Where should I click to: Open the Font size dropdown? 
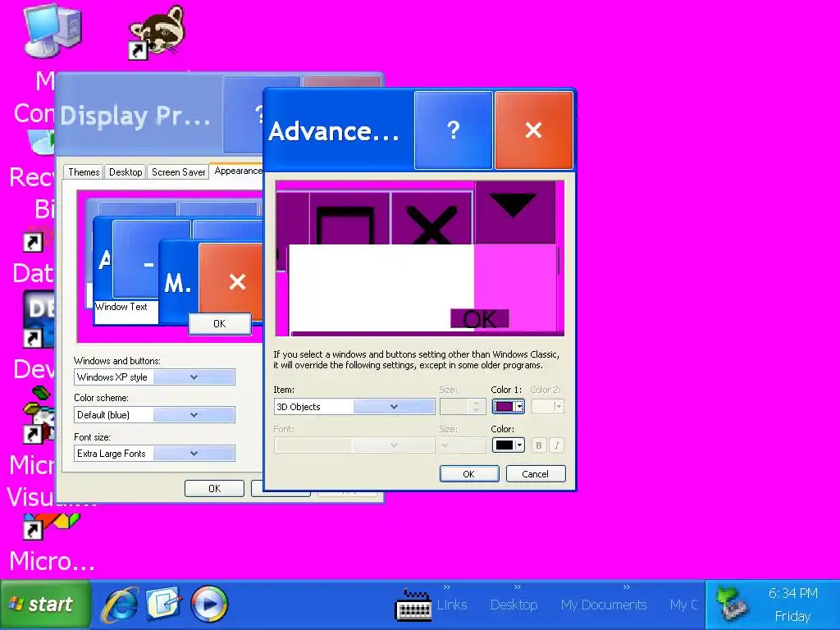pyautogui.click(x=154, y=453)
